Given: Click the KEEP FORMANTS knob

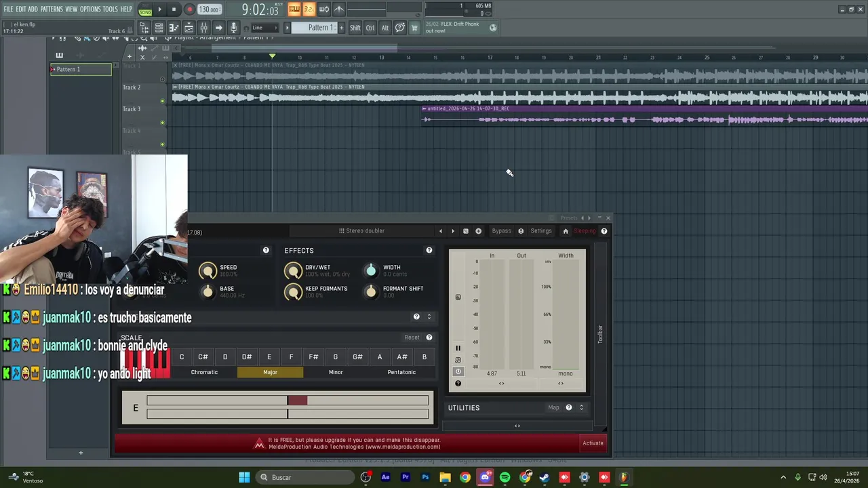Looking at the screenshot, I should pyautogui.click(x=293, y=292).
